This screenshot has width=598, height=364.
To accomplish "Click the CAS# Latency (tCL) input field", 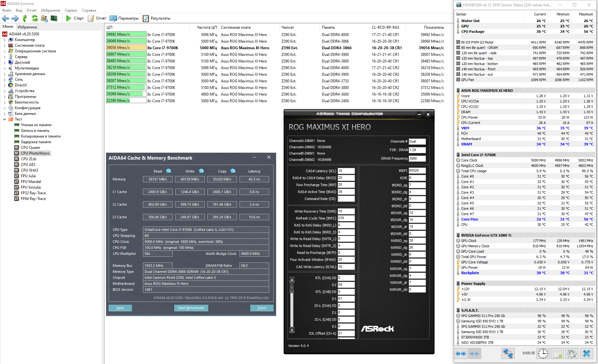I will coord(346,171).
